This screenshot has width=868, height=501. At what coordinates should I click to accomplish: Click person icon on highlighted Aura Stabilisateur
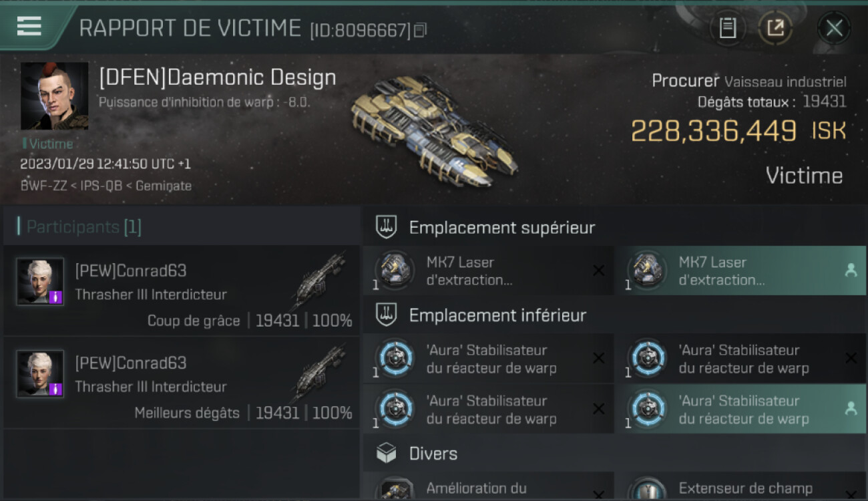coord(851,409)
